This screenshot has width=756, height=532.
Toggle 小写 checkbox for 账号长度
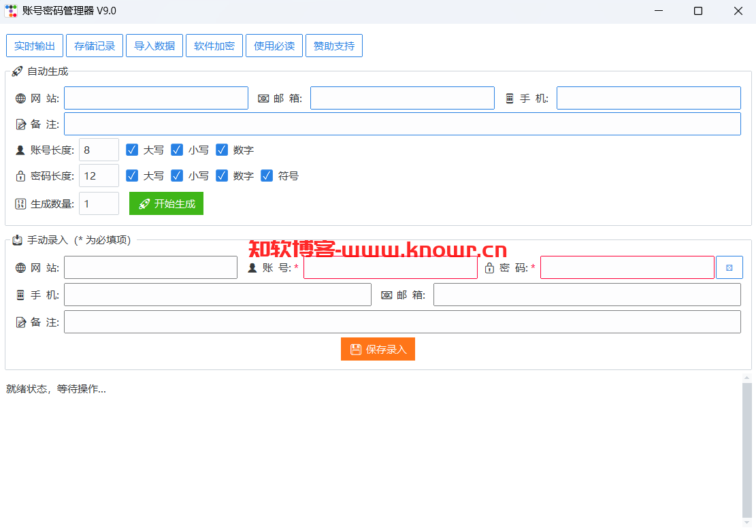tap(177, 150)
